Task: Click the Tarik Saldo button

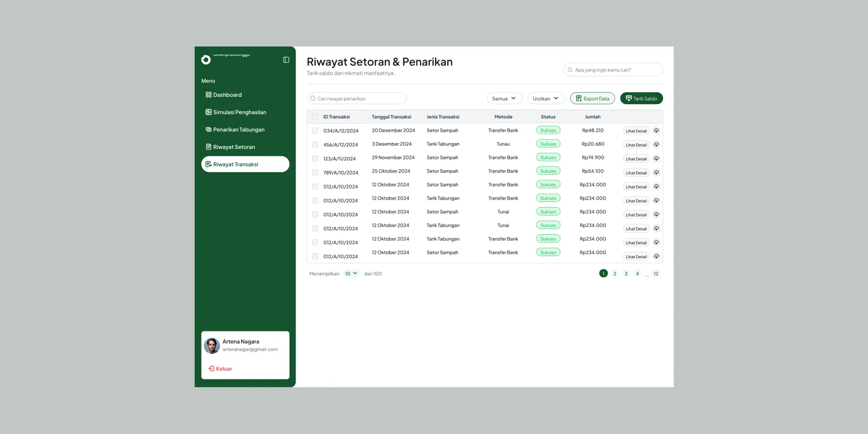Action: 641,99
